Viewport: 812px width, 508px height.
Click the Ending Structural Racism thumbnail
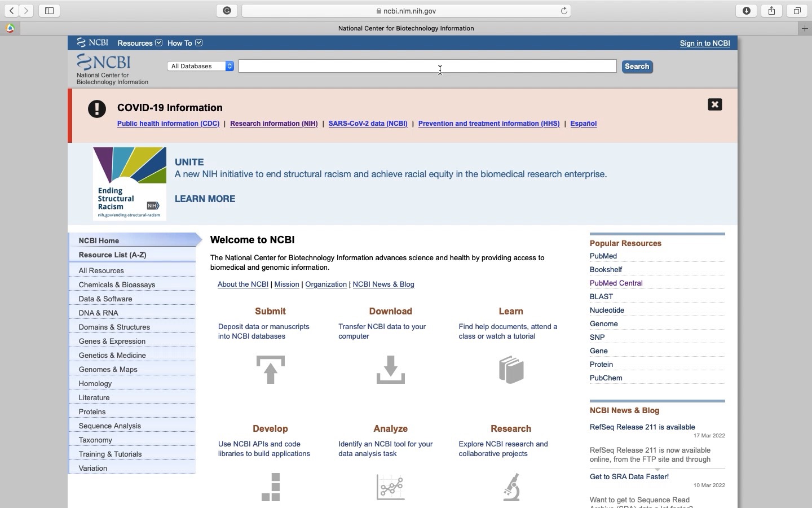(x=130, y=183)
